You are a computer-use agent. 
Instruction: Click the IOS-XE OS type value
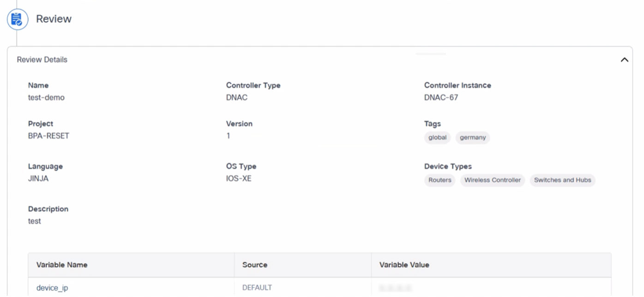pyautogui.click(x=239, y=178)
